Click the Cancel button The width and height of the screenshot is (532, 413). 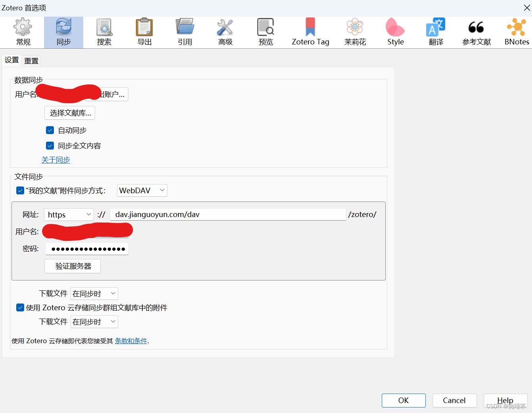coord(454,400)
